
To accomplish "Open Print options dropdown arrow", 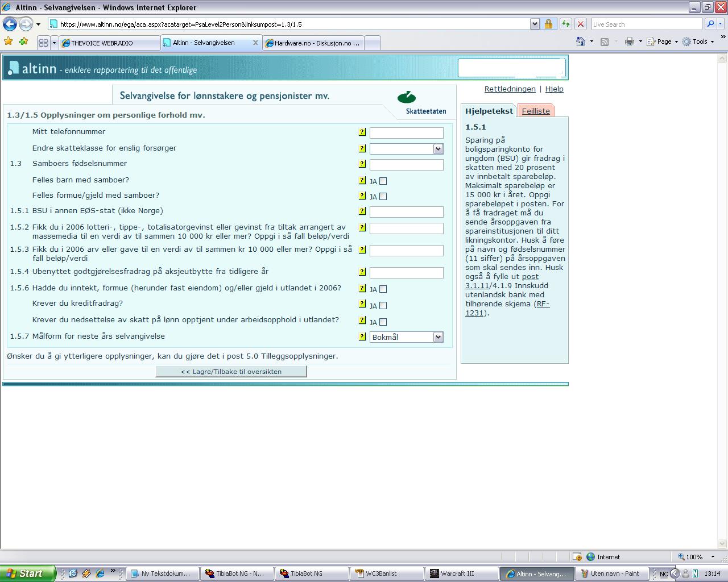I will [x=640, y=41].
